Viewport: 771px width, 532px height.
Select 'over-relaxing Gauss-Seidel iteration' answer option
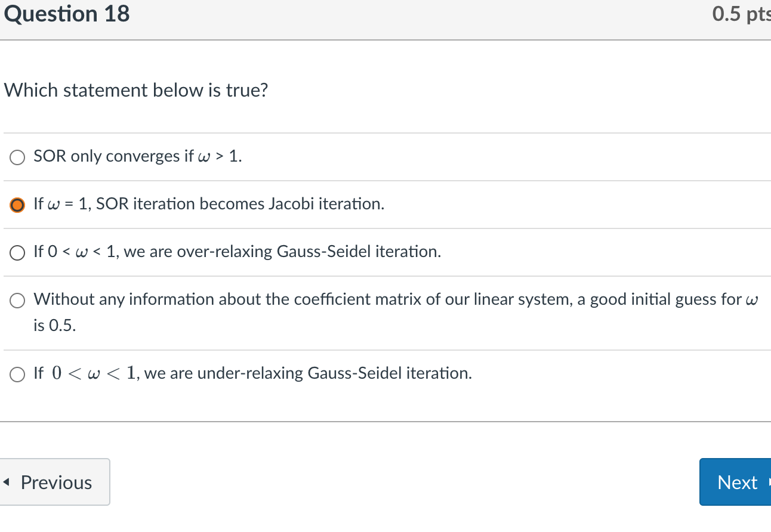tap(17, 252)
